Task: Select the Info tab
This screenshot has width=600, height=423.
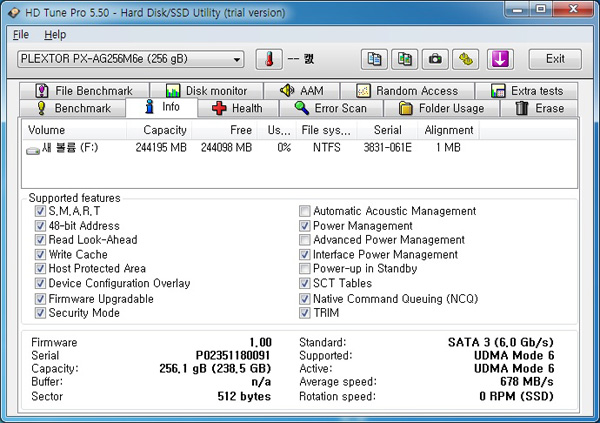Action: point(161,107)
